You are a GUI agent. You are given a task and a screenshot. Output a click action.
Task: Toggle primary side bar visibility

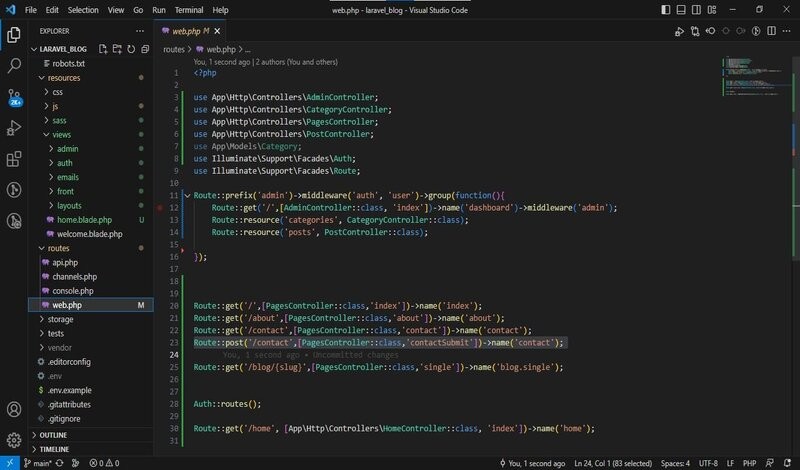point(665,10)
